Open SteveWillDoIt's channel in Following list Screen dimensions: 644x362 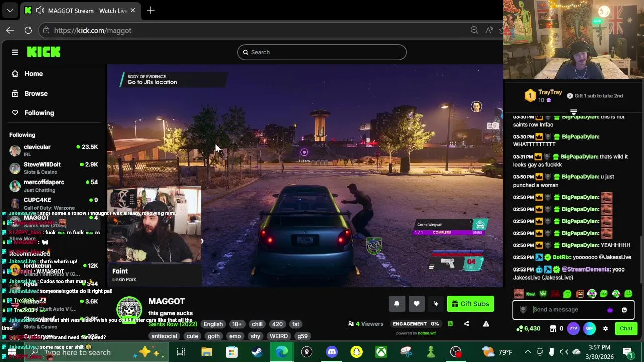[x=53, y=168]
